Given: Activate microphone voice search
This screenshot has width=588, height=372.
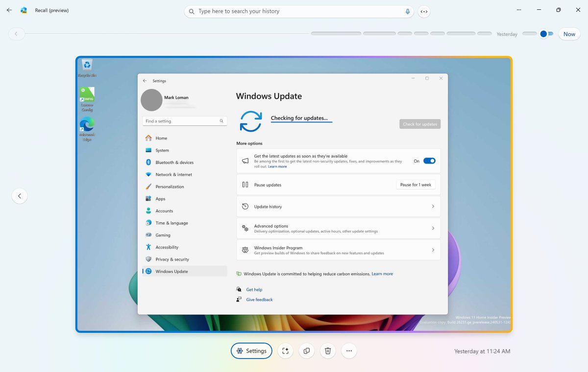Looking at the screenshot, I should tap(408, 11).
